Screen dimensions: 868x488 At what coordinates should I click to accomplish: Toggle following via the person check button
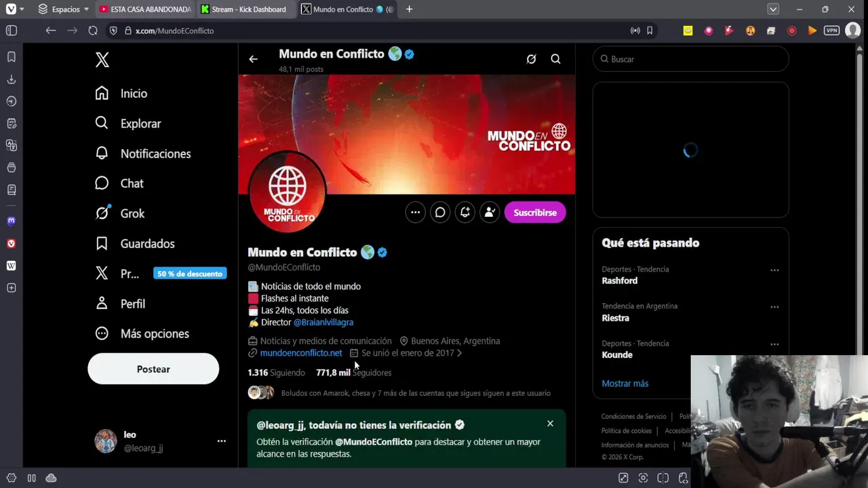490,212
